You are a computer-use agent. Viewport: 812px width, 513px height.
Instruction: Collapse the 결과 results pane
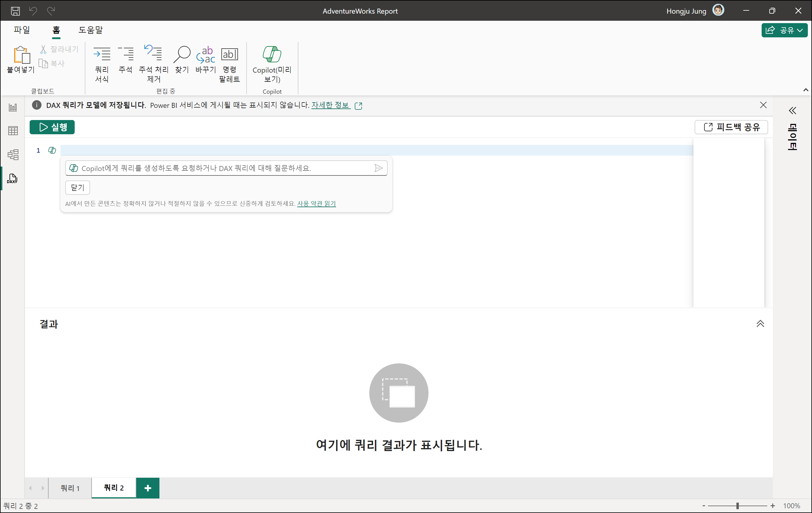pyautogui.click(x=760, y=324)
